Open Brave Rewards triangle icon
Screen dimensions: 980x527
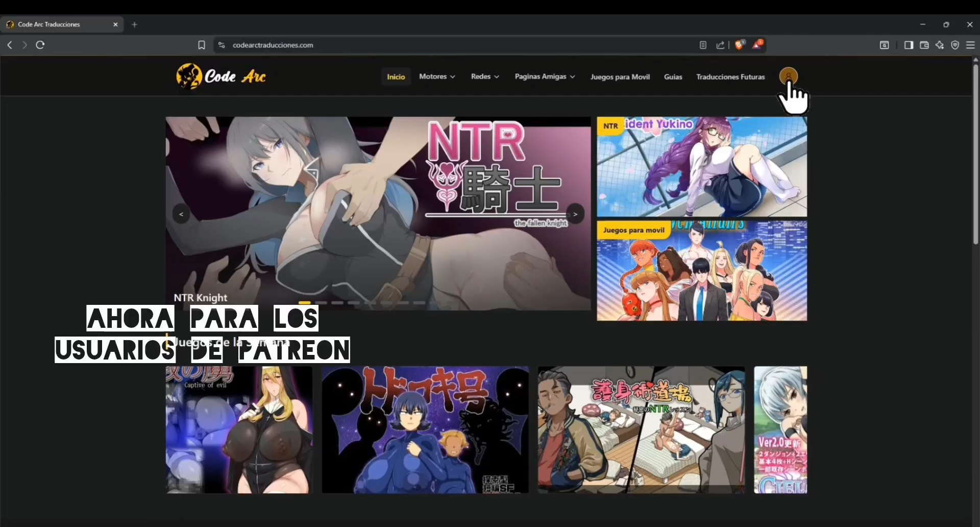[x=757, y=45]
